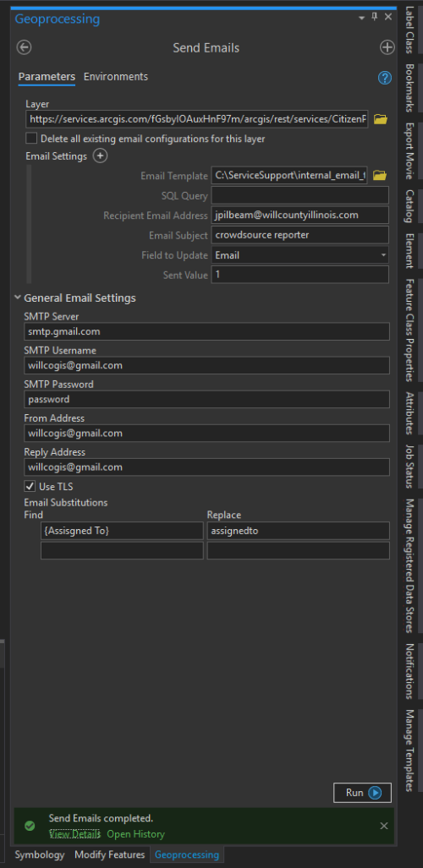Click the Reply Address field
This screenshot has width=423, height=868.
pyautogui.click(x=206, y=467)
